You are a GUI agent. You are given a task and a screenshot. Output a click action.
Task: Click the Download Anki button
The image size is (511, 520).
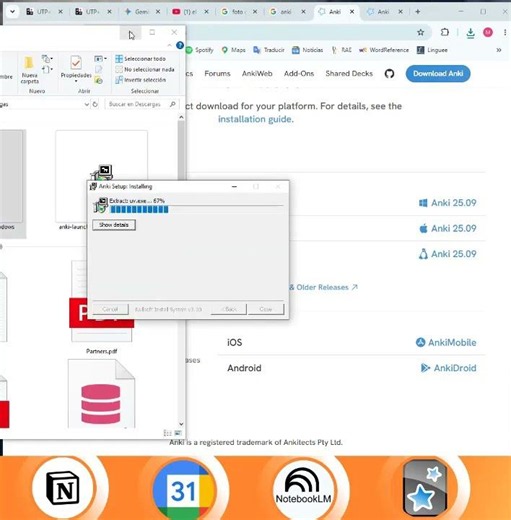coord(438,74)
